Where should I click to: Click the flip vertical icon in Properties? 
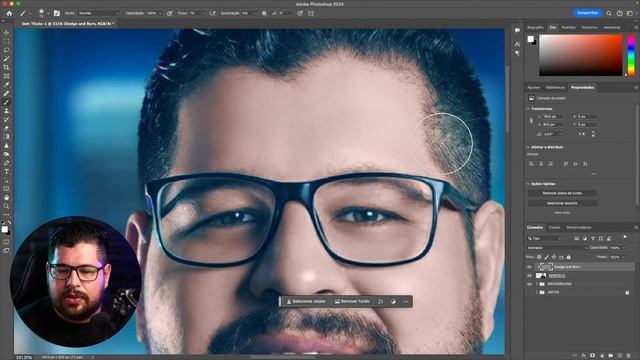593,134
